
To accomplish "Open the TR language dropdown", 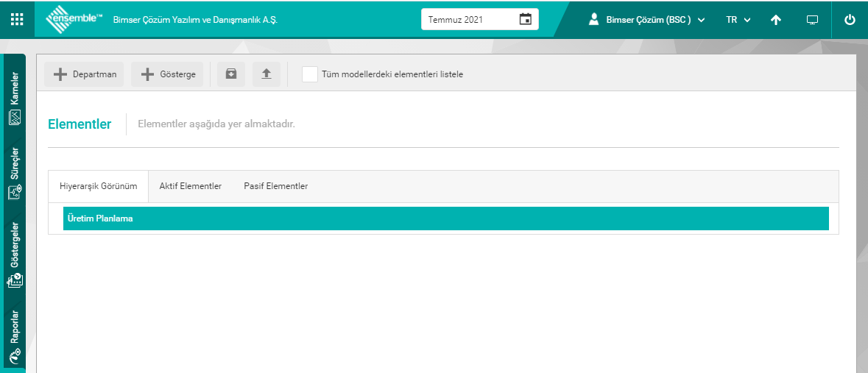I will [738, 19].
